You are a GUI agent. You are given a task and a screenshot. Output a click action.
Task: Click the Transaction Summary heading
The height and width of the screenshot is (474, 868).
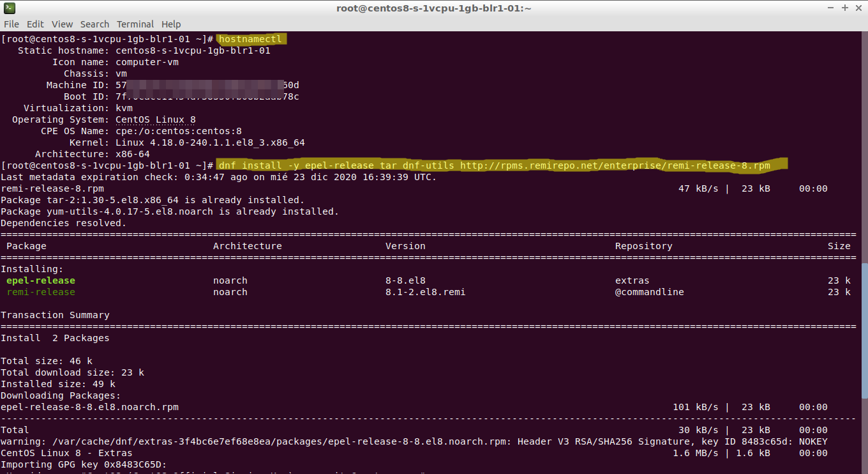pos(55,315)
